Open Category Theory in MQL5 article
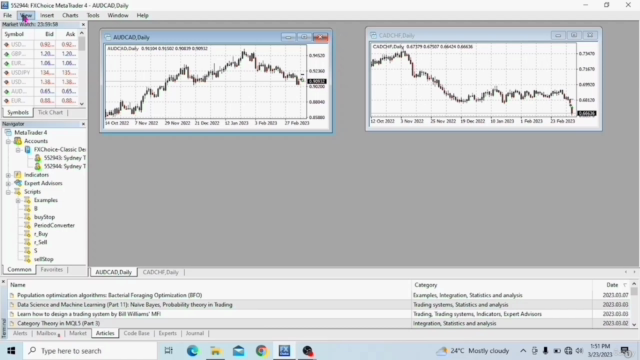The image size is (640, 360). tap(58, 324)
